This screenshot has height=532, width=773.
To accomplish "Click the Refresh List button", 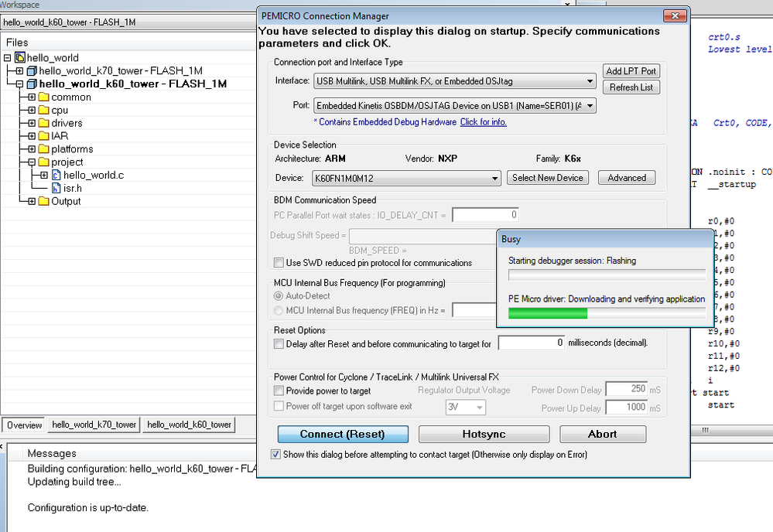I will [631, 87].
